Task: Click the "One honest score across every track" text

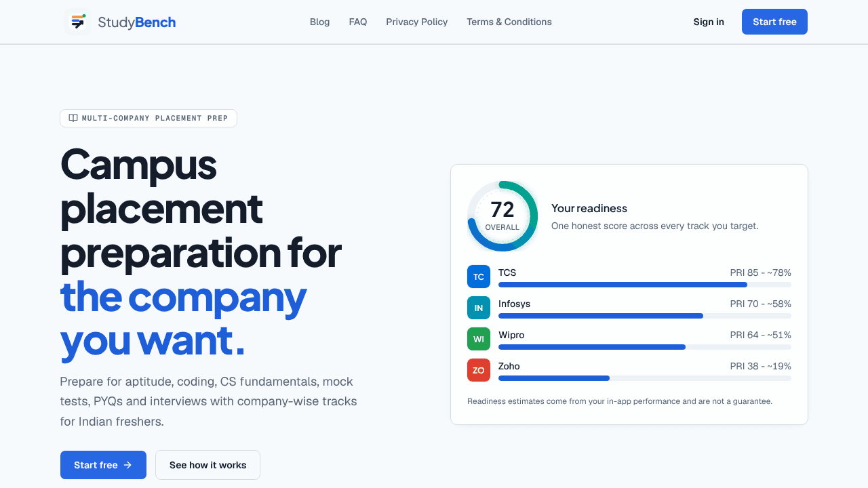Action: click(x=655, y=226)
